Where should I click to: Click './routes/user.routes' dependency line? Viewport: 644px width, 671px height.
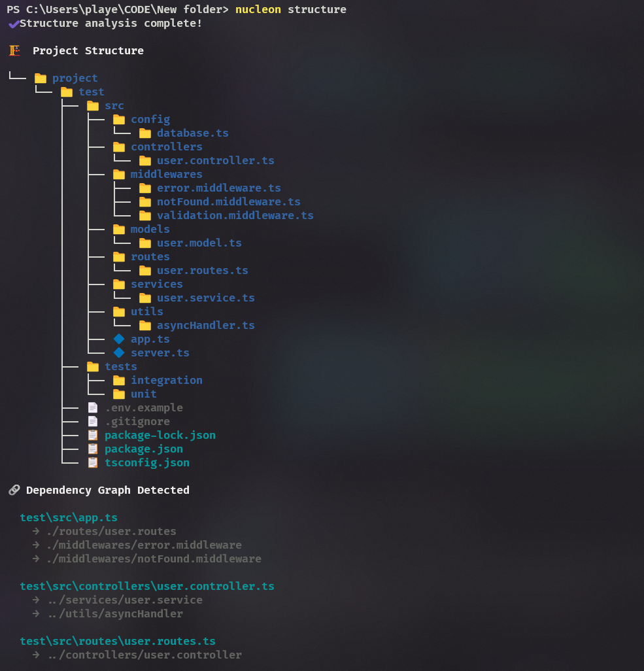click(111, 531)
